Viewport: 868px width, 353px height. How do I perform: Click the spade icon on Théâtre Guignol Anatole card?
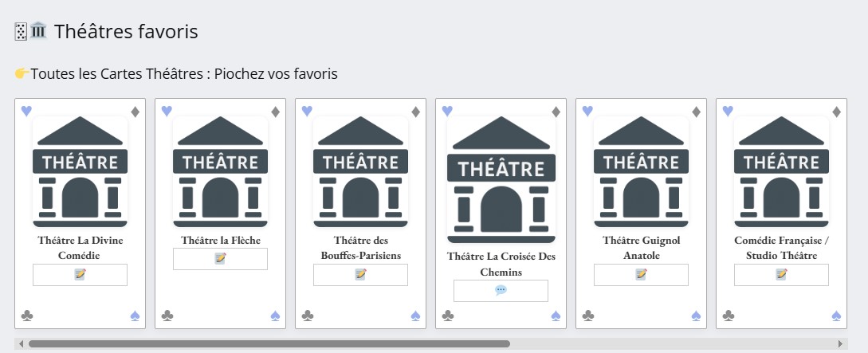tap(696, 316)
